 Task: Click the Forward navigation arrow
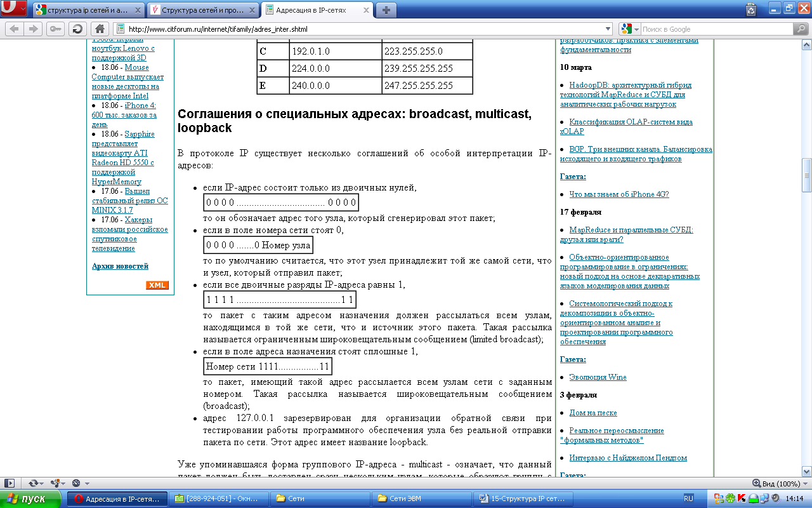33,29
